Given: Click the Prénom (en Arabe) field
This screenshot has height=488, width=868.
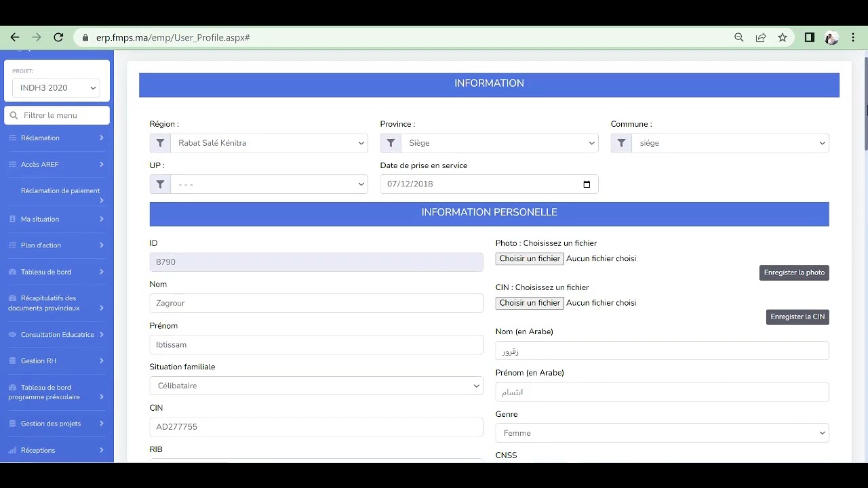Looking at the screenshot, I should tap(662, 392).
